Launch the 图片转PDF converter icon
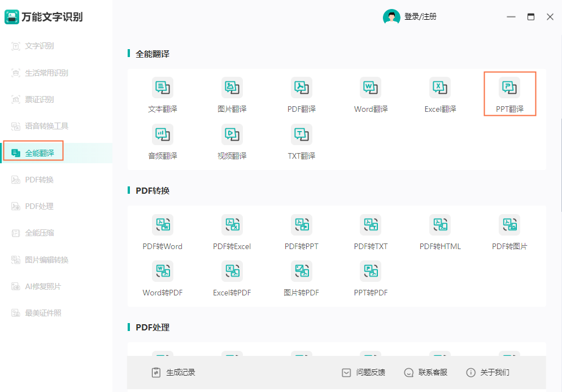The height and width of the screenshot is (392, 562). 302,271
